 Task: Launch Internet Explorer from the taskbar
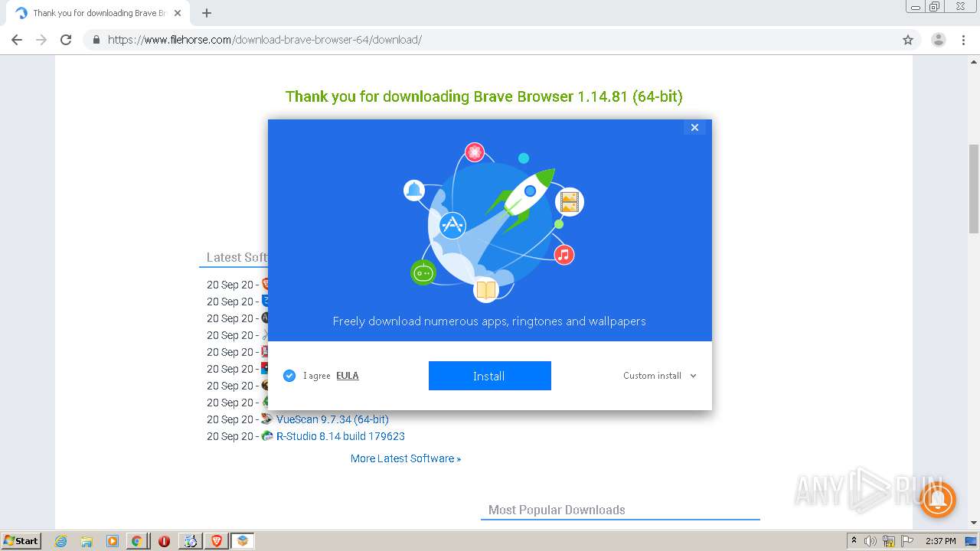pos(60,541)
